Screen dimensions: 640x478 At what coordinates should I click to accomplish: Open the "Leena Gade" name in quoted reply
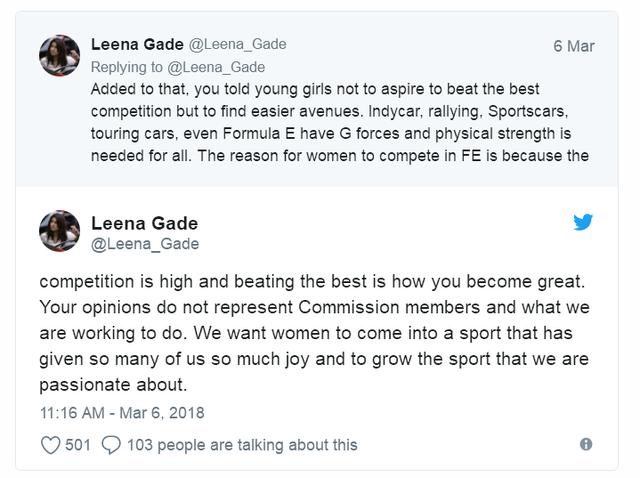(x=136, y=45)
